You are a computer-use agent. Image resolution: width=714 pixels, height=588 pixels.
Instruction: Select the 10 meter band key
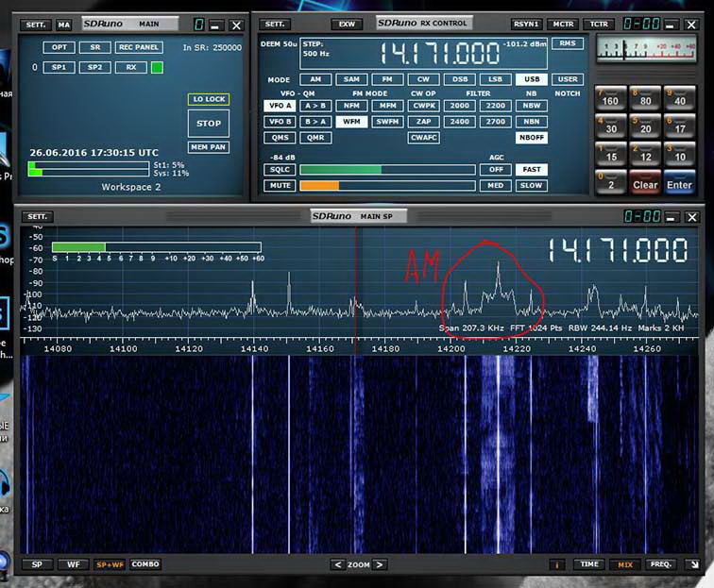tap(679, 154)
